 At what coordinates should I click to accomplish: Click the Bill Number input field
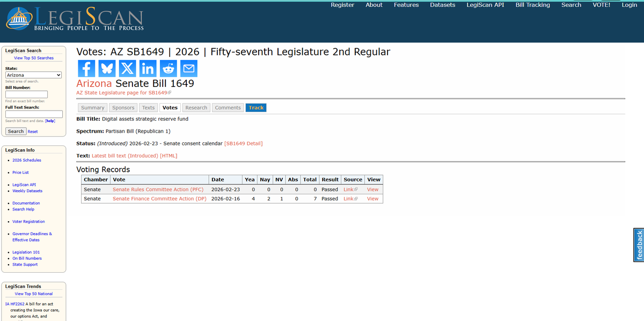(x=26, y=94)
